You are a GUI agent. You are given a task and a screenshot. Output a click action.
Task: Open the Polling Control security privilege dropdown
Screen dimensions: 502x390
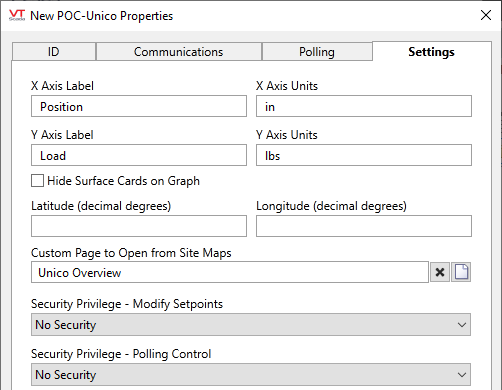click(x=251, y=375)
